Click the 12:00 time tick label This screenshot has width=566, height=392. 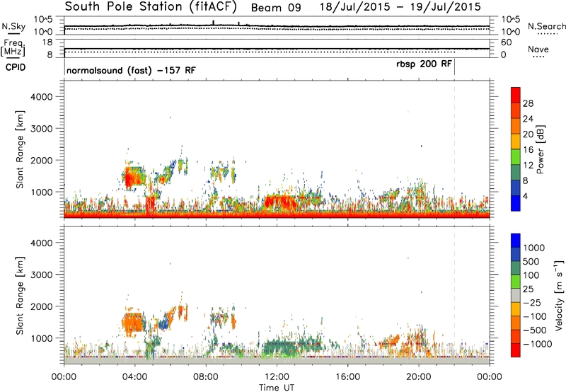277,377
